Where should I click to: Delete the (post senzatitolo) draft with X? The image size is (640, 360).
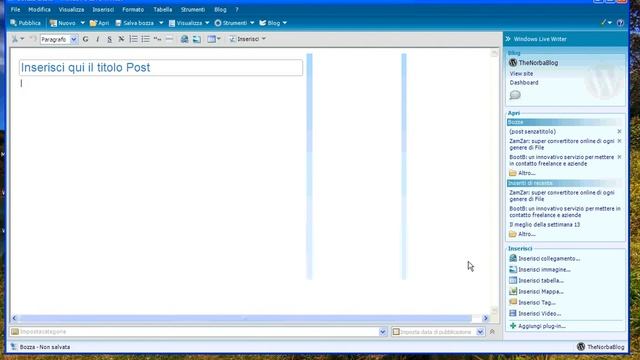(619, 131)
